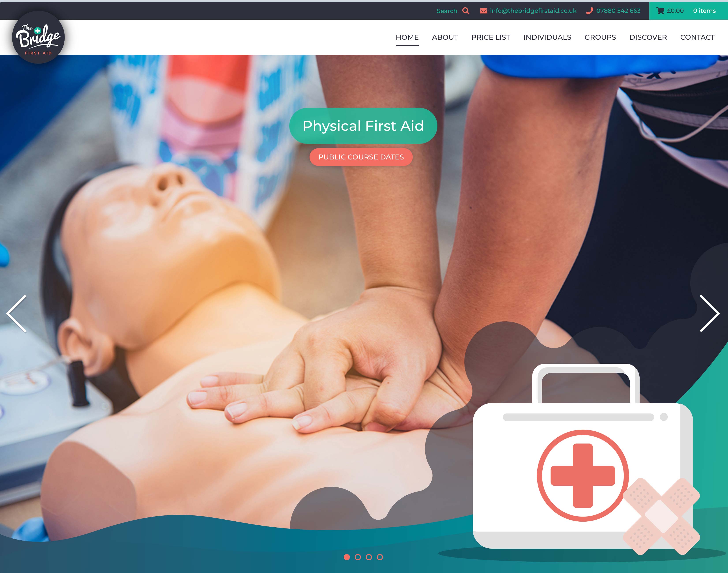Click the envelope email icon
Image resolution: width=728 pixels, height=573 pixels.
click(x=483, y=11)
